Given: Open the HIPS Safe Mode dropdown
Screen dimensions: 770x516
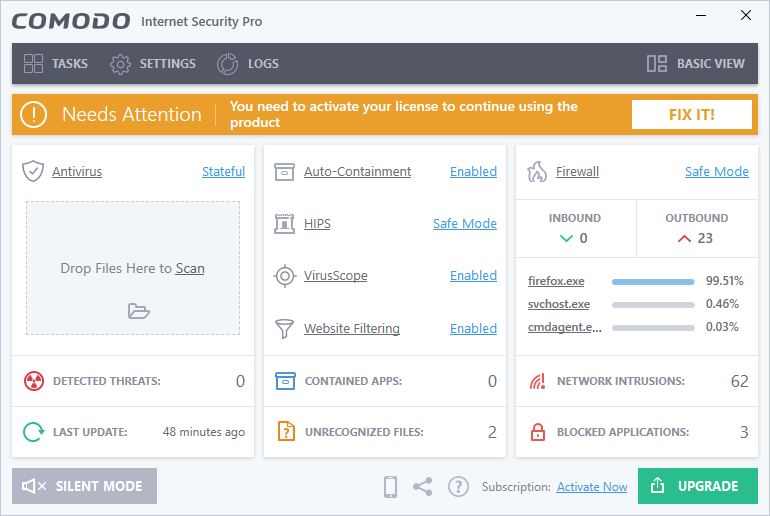Looking at the screenshot, I should pyautogui.click(x=464, y=224).
